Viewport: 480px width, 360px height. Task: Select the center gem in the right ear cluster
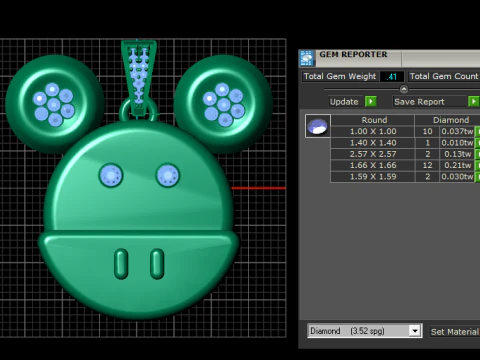(x=224, y=105)
